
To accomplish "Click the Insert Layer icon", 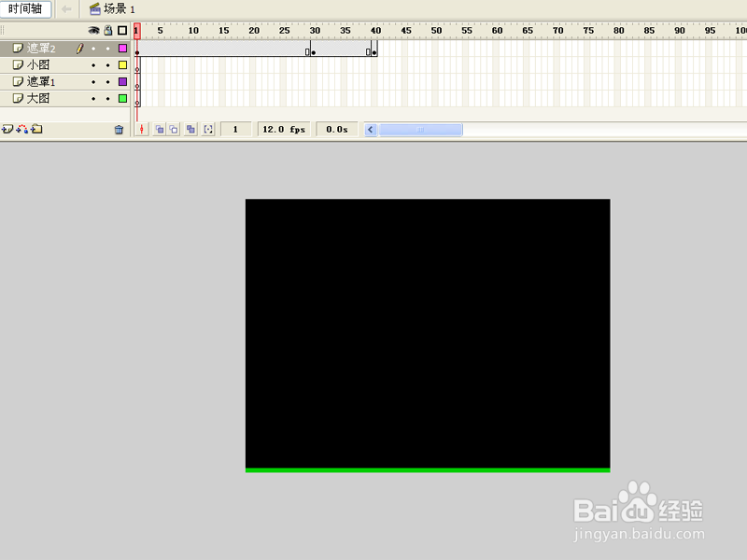I will click(x=7, y=129).
